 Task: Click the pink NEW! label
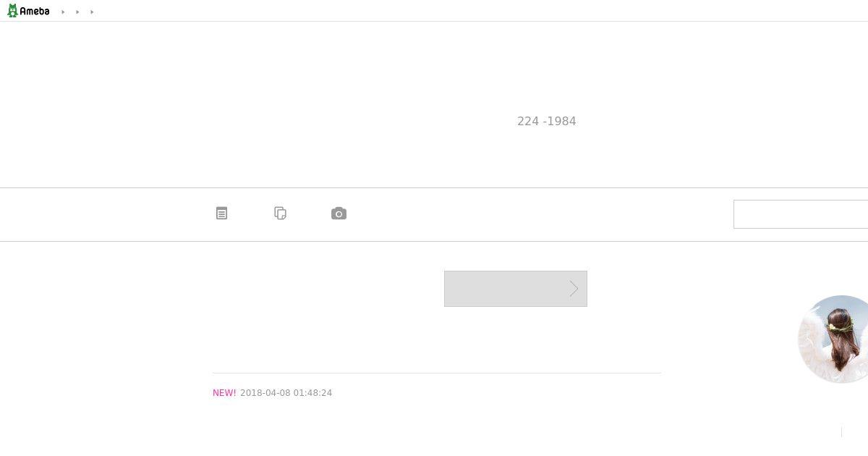[x=224, y=393]
